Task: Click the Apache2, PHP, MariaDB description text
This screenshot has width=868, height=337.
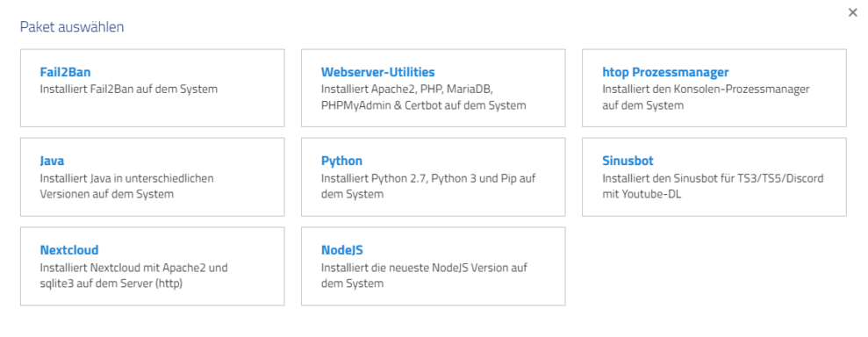Action: (424, 97)
